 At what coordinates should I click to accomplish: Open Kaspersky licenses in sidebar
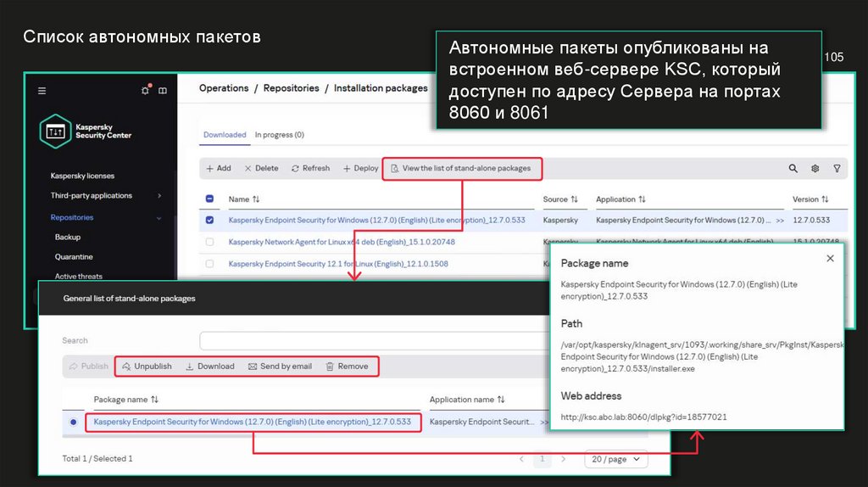tap(82, 176)
